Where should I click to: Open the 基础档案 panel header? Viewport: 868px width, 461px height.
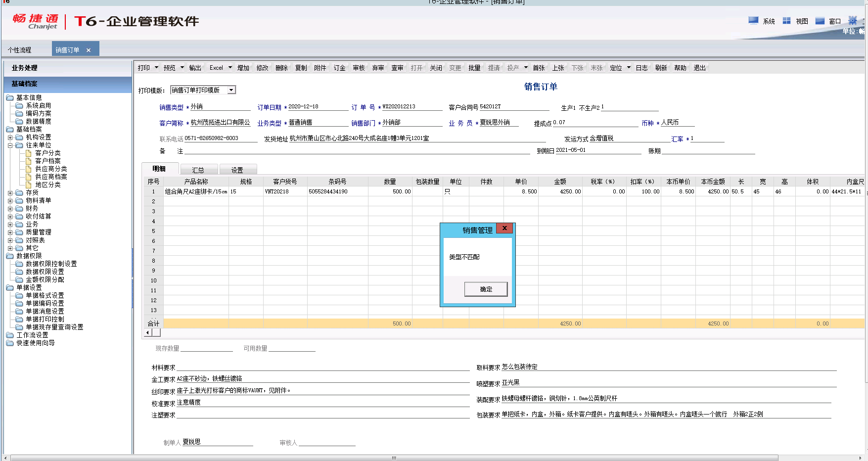tap(68, 84)
